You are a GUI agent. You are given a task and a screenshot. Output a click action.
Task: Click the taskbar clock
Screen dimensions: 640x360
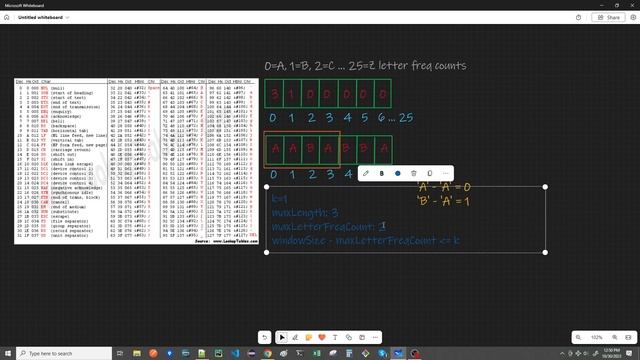click(x=611, y=353)
